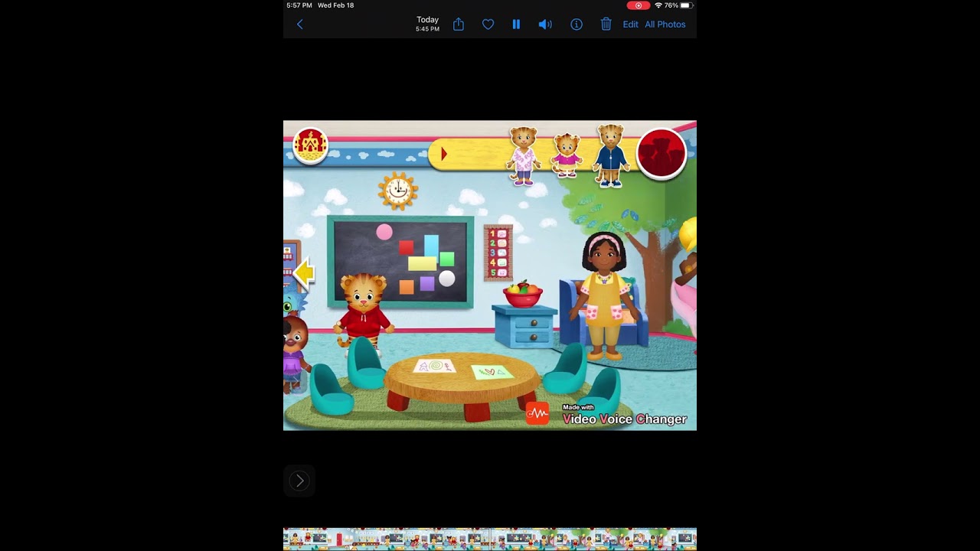
Task: Tap Teacher Harriet in yellow apron
Action: [604, 297]
